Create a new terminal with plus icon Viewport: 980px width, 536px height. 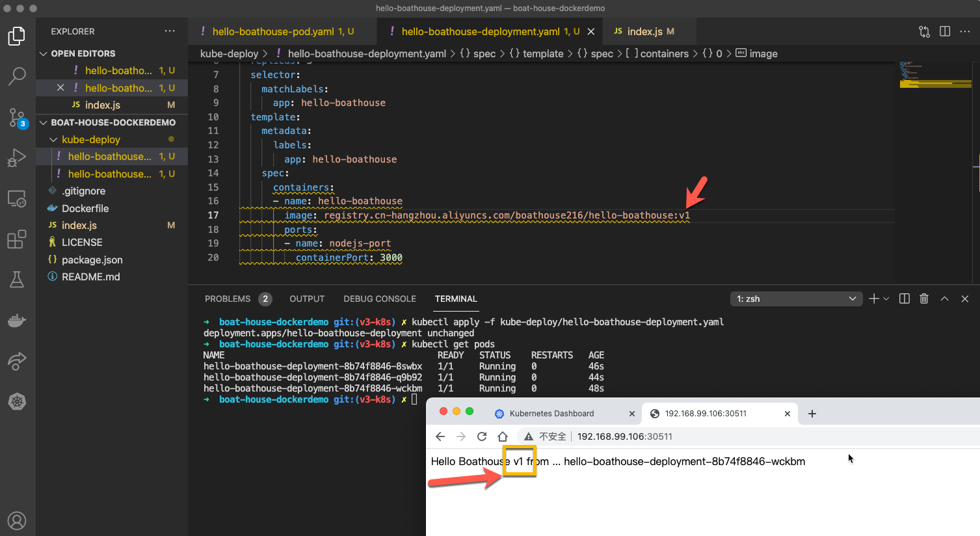coord(874,299)
